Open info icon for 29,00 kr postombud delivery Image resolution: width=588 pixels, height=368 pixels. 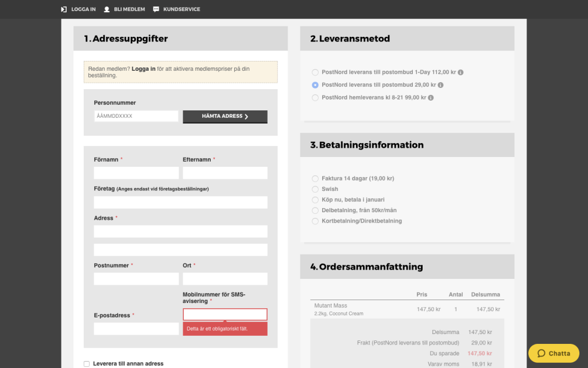pyautogui.click(x=440, y=85)
